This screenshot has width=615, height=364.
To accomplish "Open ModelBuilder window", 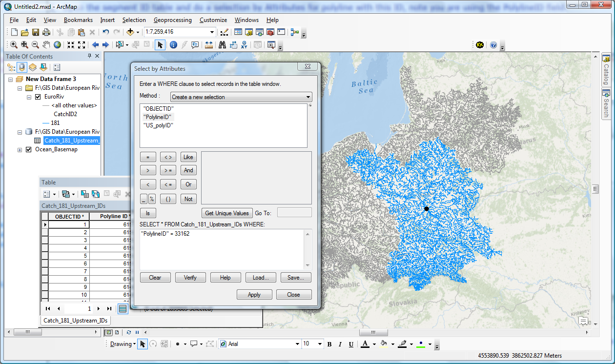I will point(294,32).
